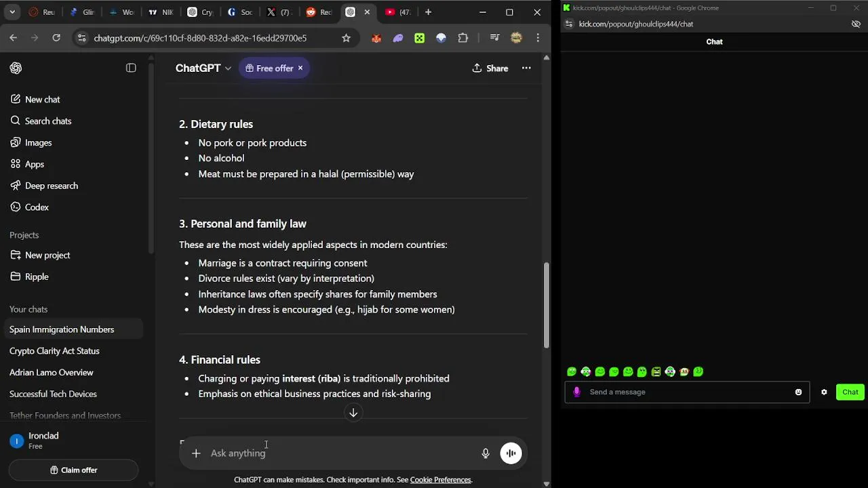Click the chatgpt.com address bar URL

pyautogui.click(x=200, y=39)
